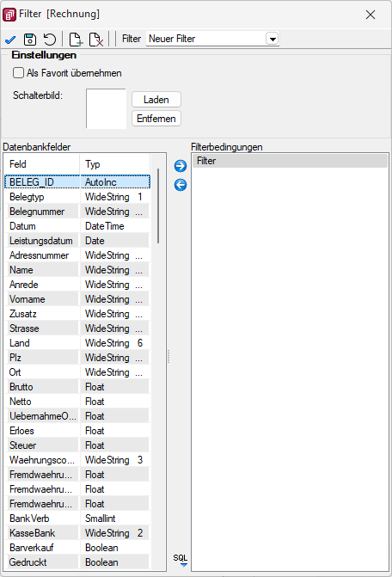Add field with the blue right arrow
This screenshot has width=392, height=577.
(181, 166)
